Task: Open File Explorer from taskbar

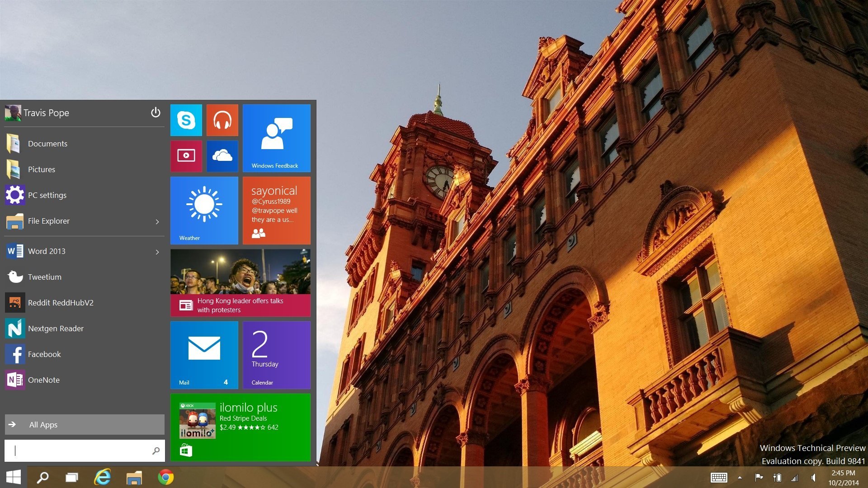Action: [134, 477]
